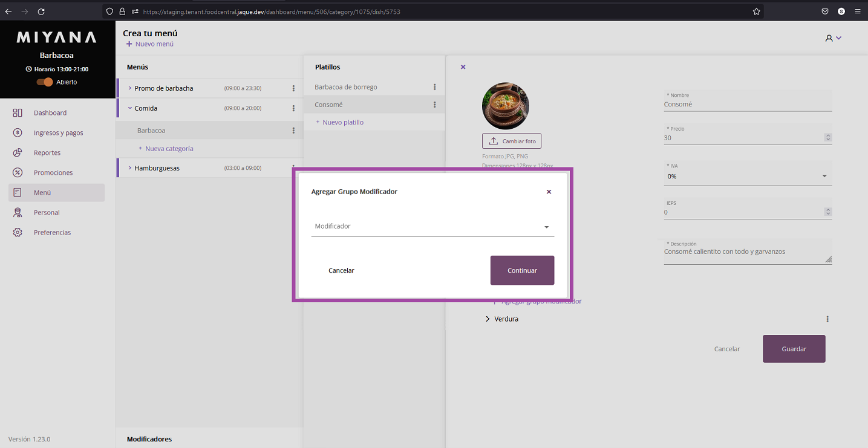The width and height of the screenshot is (868, 448).
Task: Toggle the Abierto open switch
Action: pos(45,82)
